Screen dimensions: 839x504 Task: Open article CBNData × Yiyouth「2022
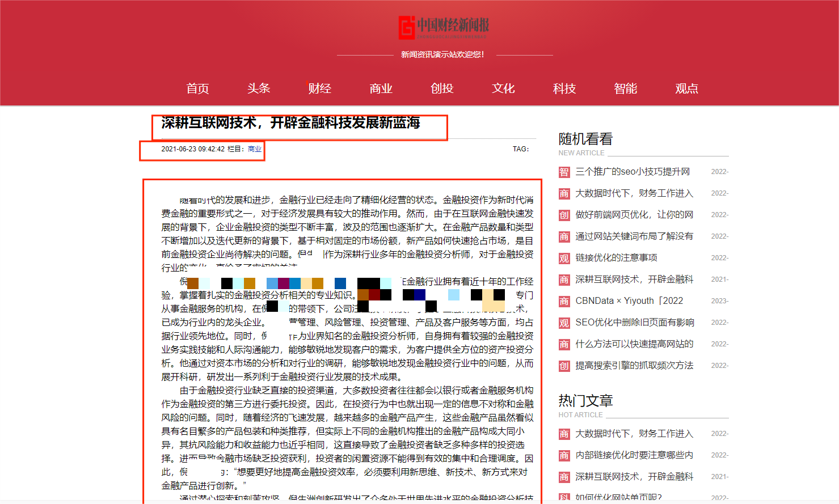[x=629, y=301]
